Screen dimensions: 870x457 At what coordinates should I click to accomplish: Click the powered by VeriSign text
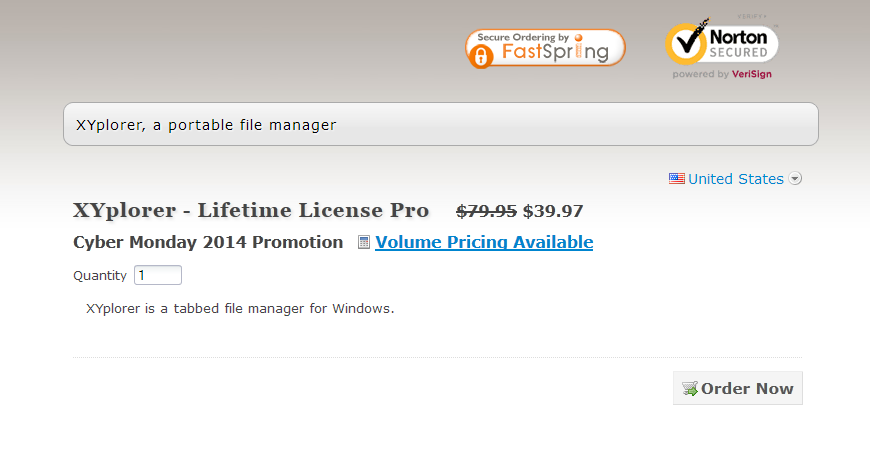click(x=722, y=74)
